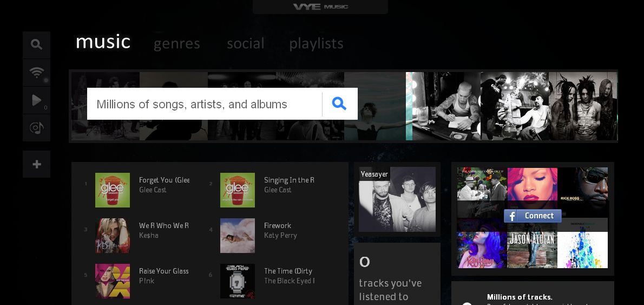
Task: Open the search sidebar icon
Action: click(37, 45)
